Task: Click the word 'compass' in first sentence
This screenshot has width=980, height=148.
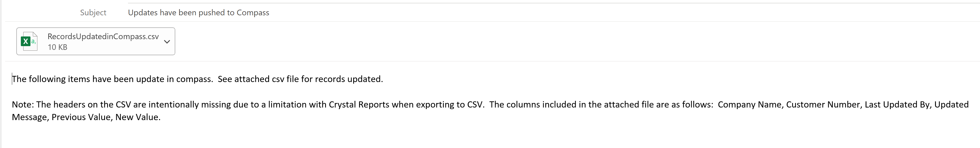Action: click(x=194, y=79)
